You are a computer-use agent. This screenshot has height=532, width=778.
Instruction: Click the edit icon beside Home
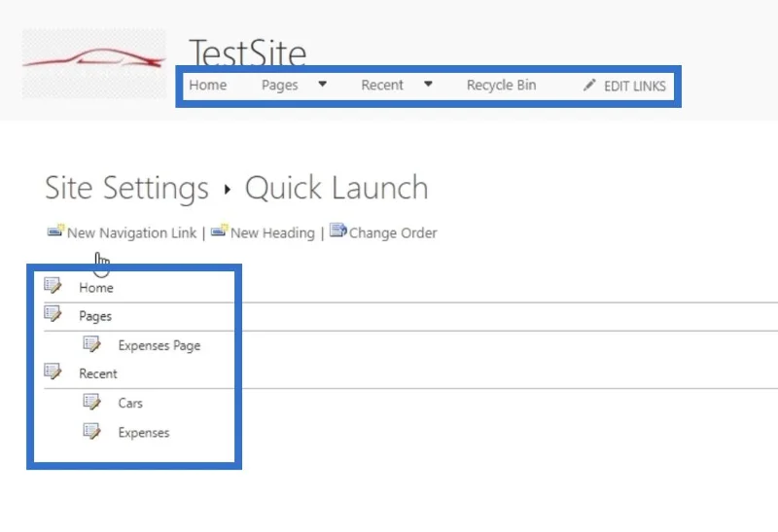[x=53, y=285]
